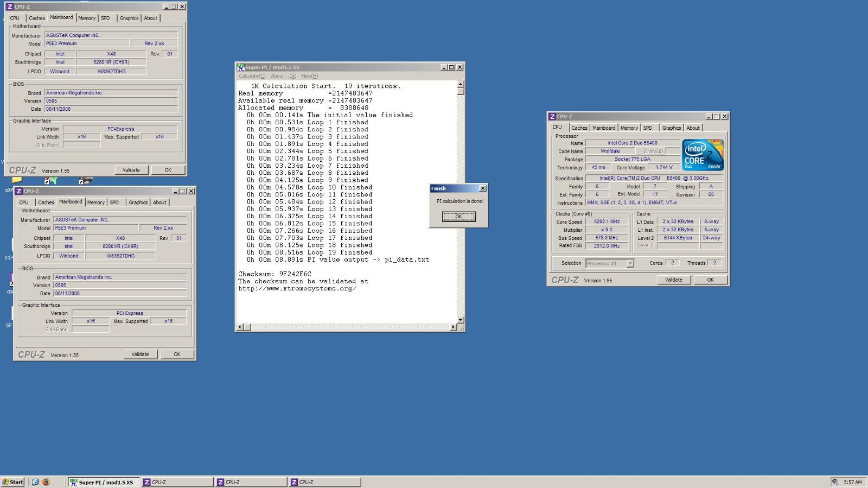Click OK in upper-left CPU-Z window
The image size is (868, 488).
pyautogui.click(x=168, y=170)
